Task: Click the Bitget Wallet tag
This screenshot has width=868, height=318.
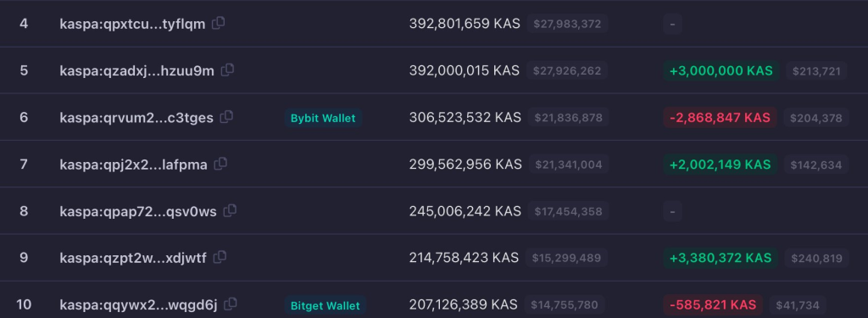Action: click(325, 305)
